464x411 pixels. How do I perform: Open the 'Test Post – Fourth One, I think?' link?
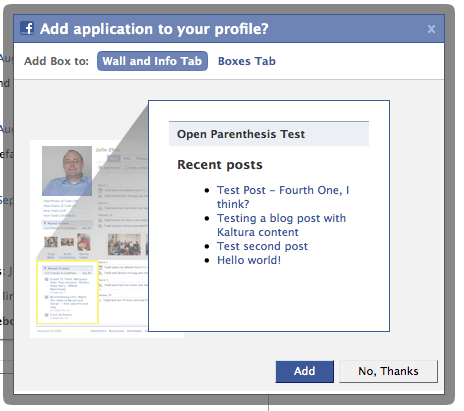click(283, 197)
